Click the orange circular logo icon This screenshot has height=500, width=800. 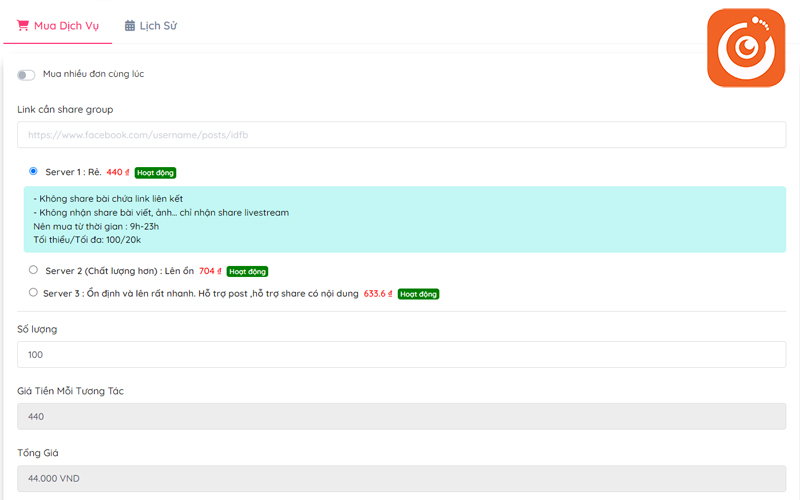coord(747,47)
